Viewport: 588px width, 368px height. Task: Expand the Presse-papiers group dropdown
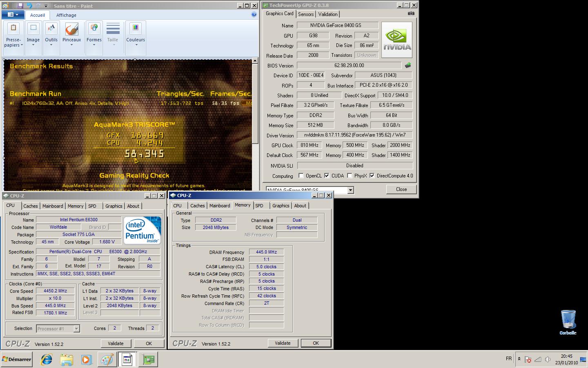[13, 39]
